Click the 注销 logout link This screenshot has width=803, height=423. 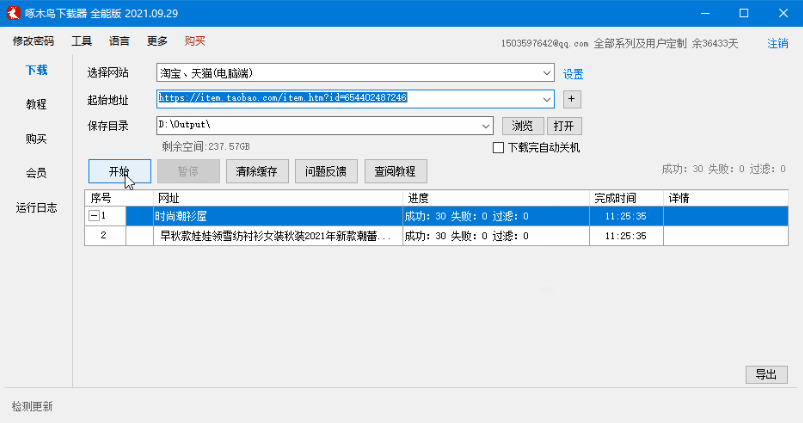pos(777,44)
